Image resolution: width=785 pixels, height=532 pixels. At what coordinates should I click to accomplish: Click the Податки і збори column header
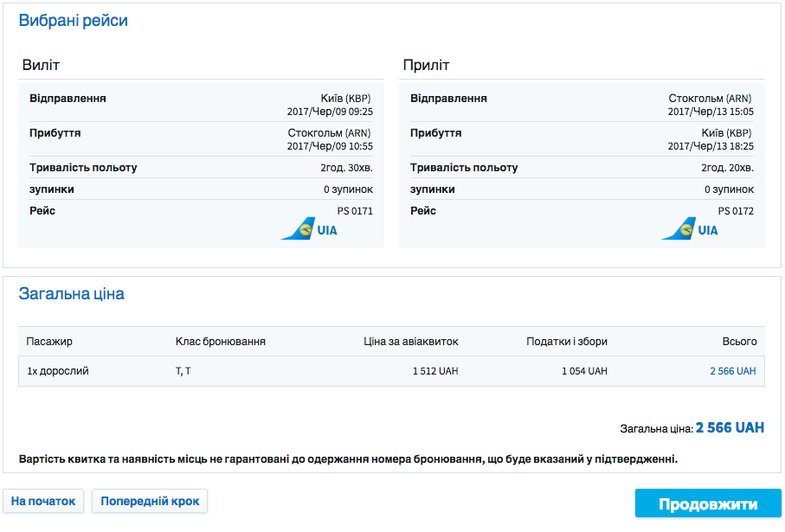pos(566,342)
